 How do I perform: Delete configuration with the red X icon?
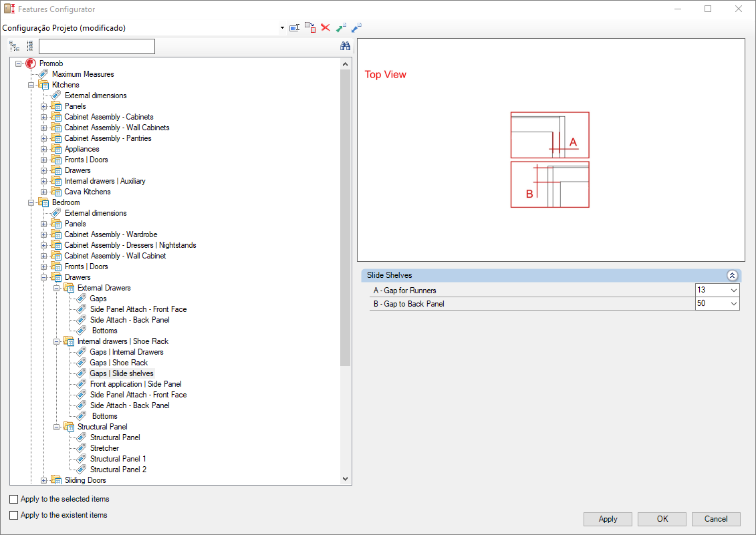(x=326, y=27)
